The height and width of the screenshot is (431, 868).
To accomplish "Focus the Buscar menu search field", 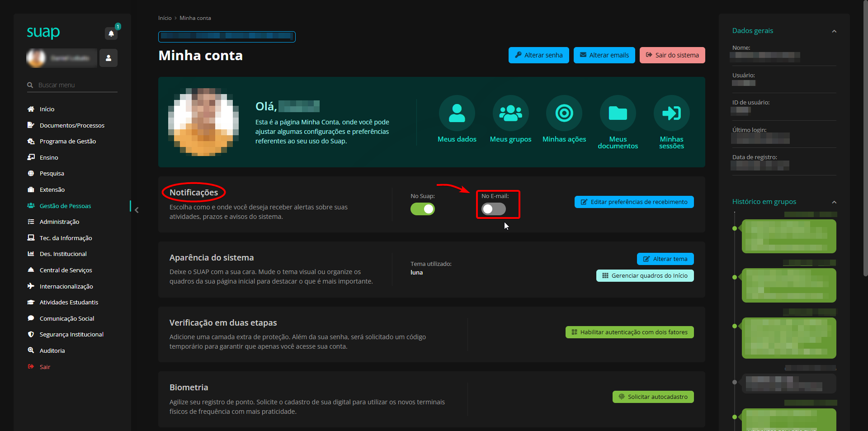I will pyautogui.click(x=72, y=85).
